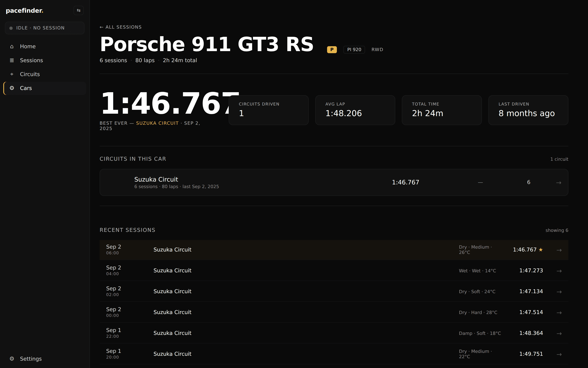Click the RWD drivetrain label

tap(377, 50)
